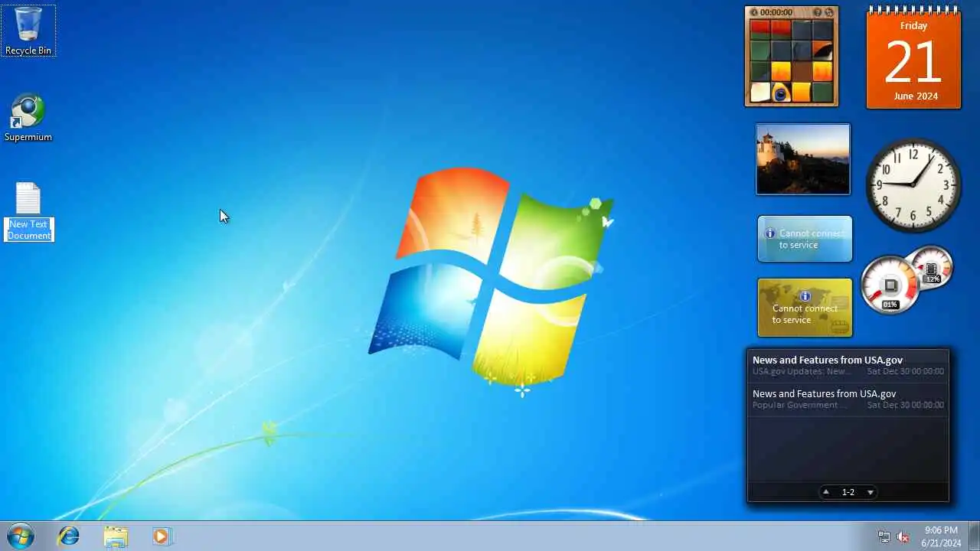The width and height of the screenshot is (980, 551).
Task: Open the Recycle Bin desktop icon
Action: pyautogui.click(x=28, y=31)
